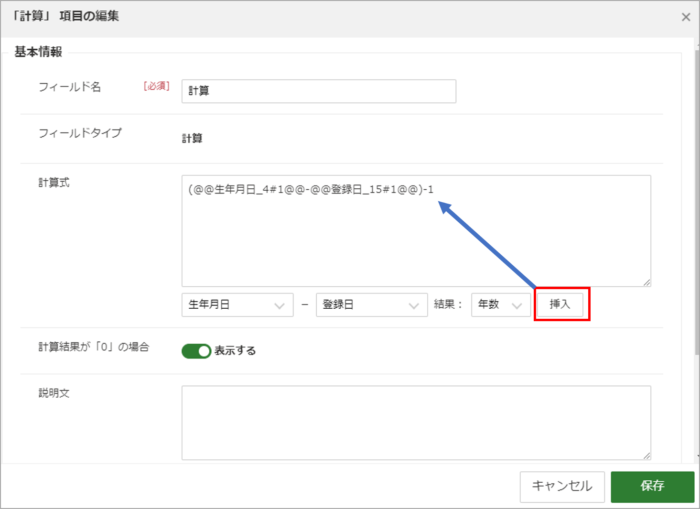Click the 説明文 label
The image size is (700, 509).
pyautogui.click(x=54, y=393)
